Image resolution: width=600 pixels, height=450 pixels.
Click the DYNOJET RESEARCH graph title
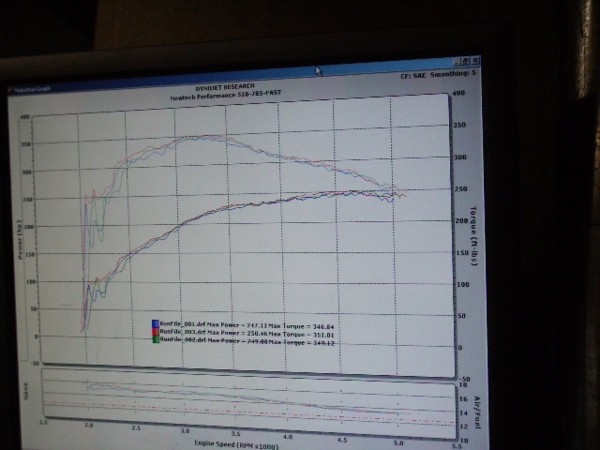coord(225,87)
